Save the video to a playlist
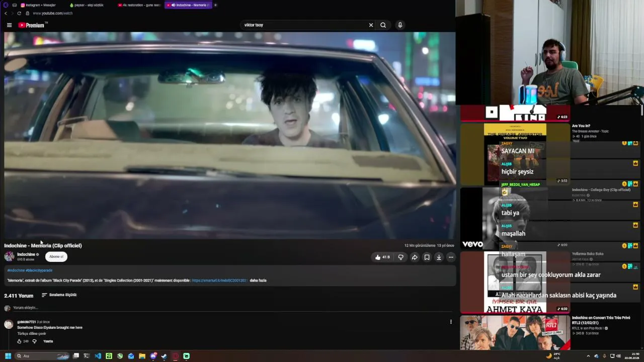The width and height of the screenshot is (644, 362). [x=427, y=257]
